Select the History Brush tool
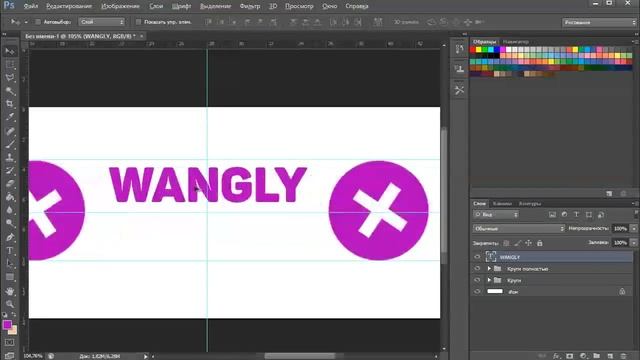Image resolution: width=640 pixels, height=360 pixels. [x=10, y=171]
